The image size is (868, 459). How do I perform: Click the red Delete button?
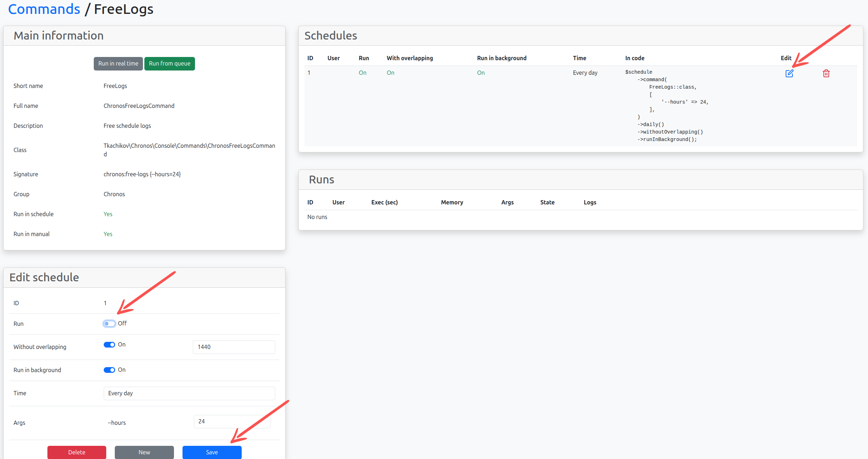[77, 452]
